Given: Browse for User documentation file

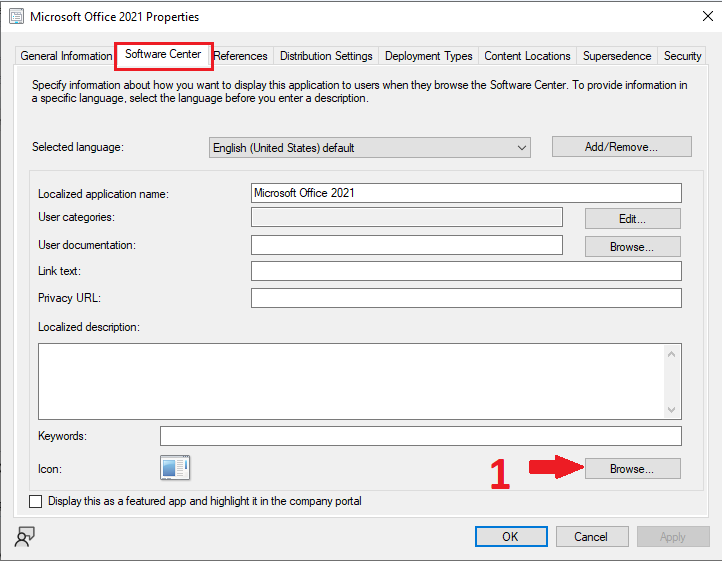Looking at the screenshot, I should click(x=633, y=247).
